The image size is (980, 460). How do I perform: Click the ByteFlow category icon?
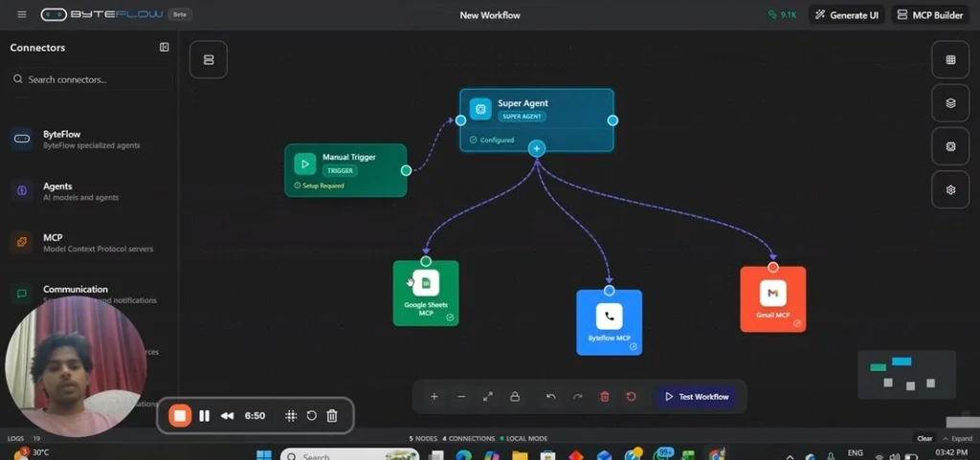pos(22,139)
